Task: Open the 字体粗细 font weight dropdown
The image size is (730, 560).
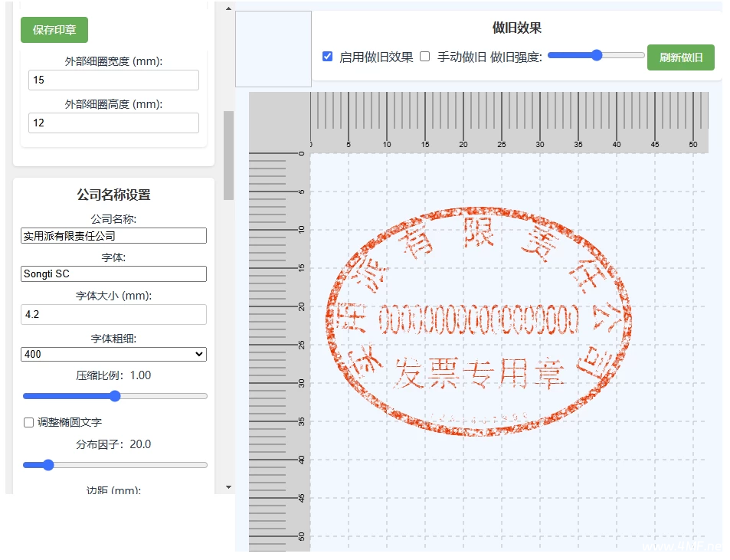Action: pos(113,354)
